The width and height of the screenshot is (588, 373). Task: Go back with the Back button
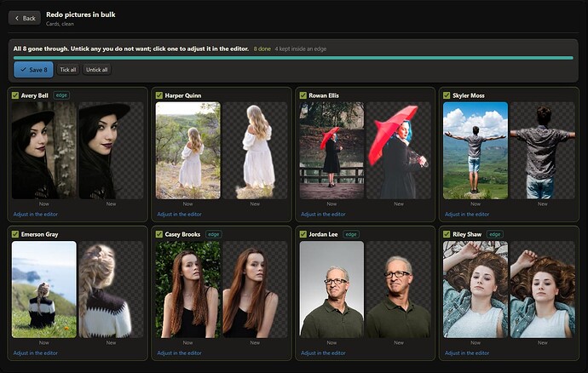tap(25, 18)
